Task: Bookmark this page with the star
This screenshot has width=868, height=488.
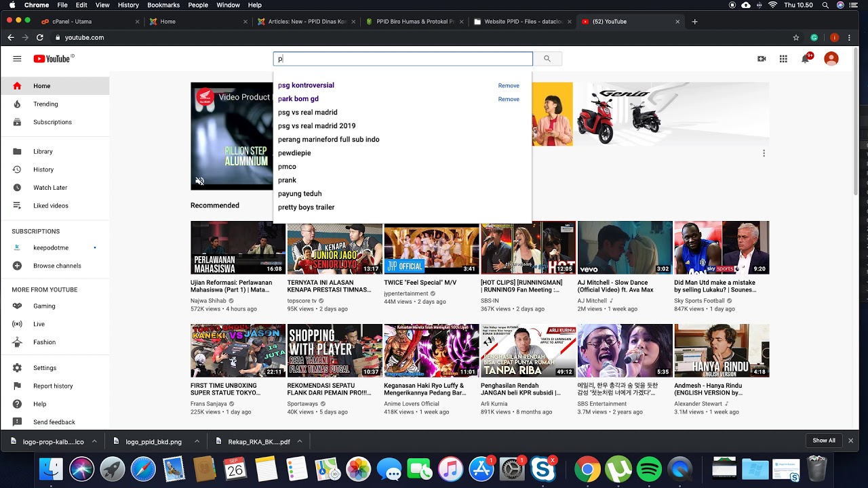Action: click(796, 37)
